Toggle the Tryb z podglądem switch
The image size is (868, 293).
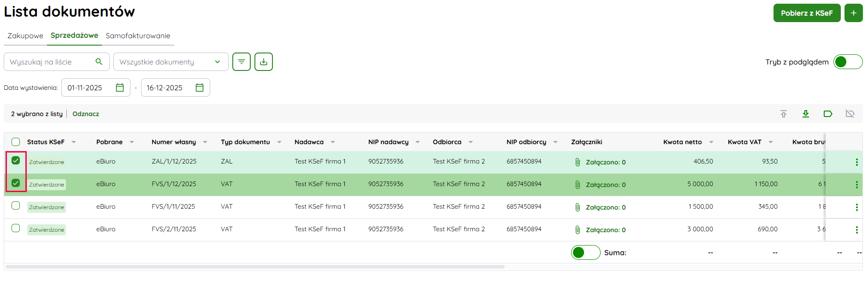coord(847,62)
